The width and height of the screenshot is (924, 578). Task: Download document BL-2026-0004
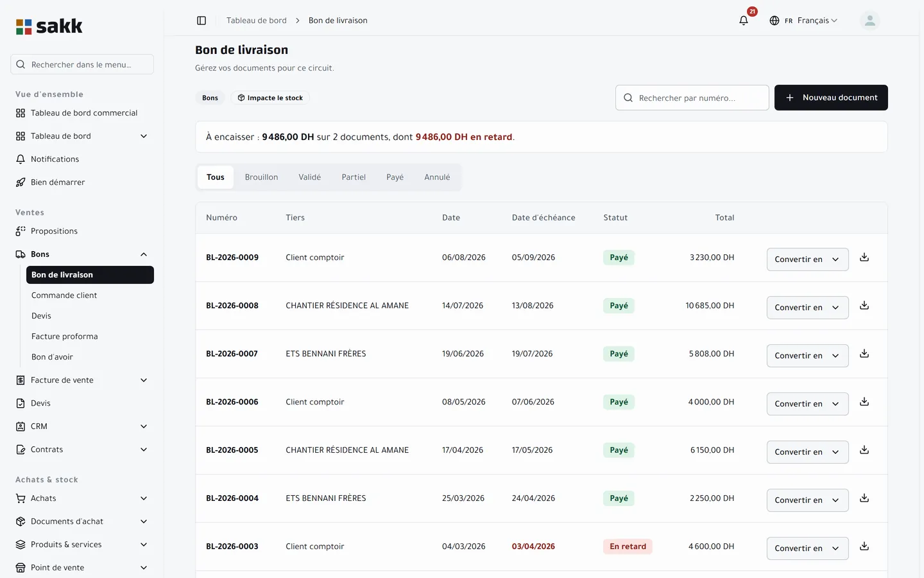coord(864,498)
